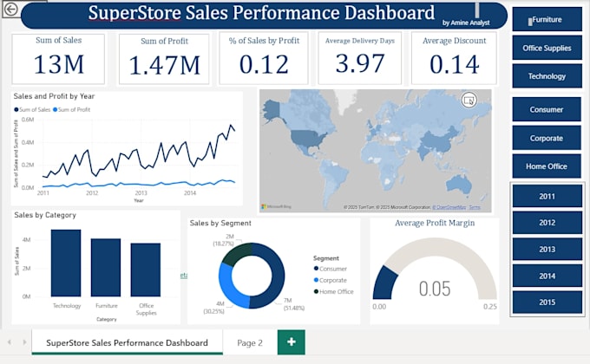The image size is (590, 364).
Task: Click the Consumer slice of donut chart
Action: [278, 276]
